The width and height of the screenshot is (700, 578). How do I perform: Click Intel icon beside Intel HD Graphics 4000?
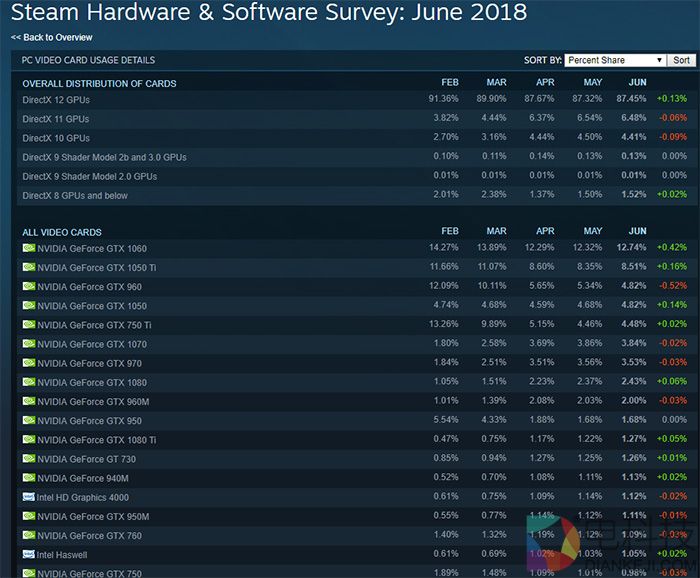coord(29,497)
